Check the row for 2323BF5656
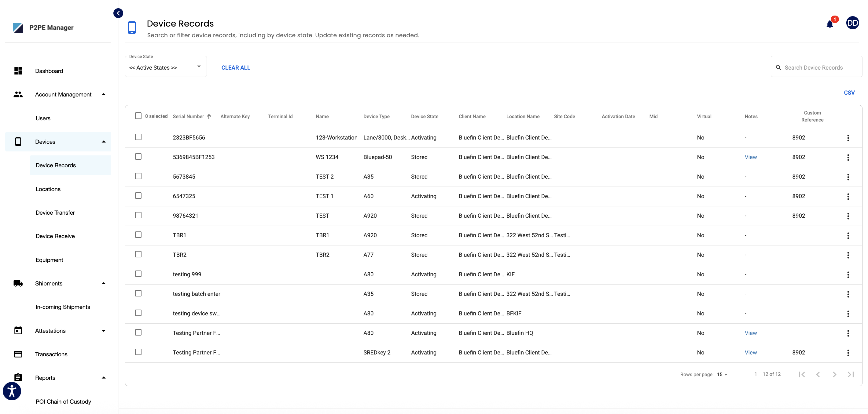The height and width of the screenshot is (414, 868). (138, 137)
